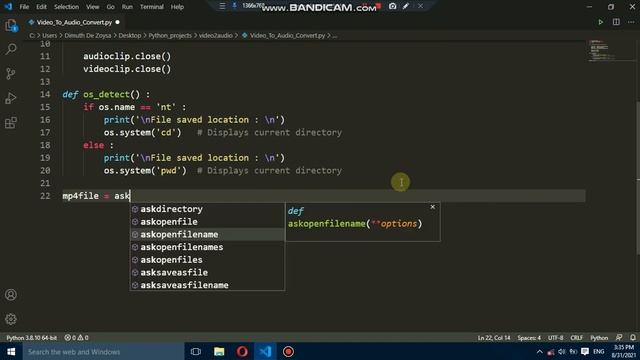Viewport: 640px width, 360px height.
Task: Open the Action Center message icon
Action: click(x=585, y=351)
